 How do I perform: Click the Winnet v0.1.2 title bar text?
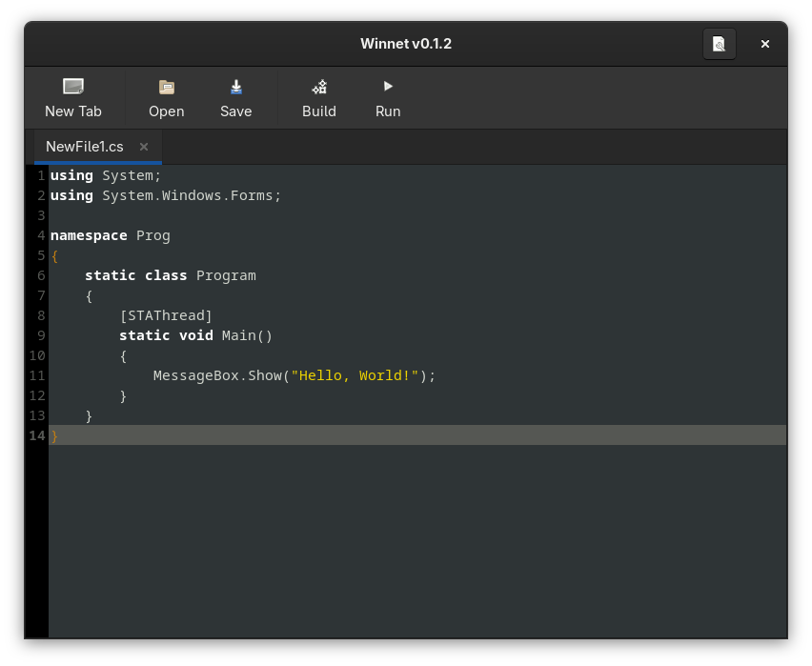tap(406, 44)
